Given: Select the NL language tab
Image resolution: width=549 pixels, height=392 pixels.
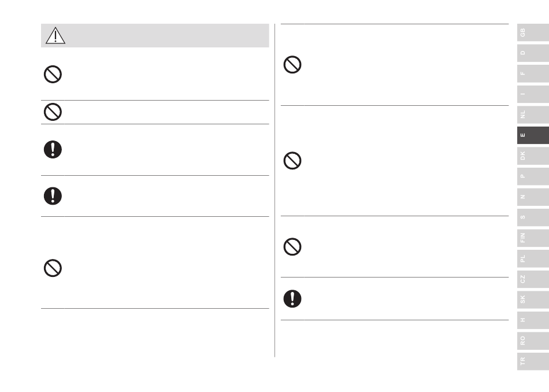Looking at the screenshot, I should pyautogui.click(x=533, y=114).
